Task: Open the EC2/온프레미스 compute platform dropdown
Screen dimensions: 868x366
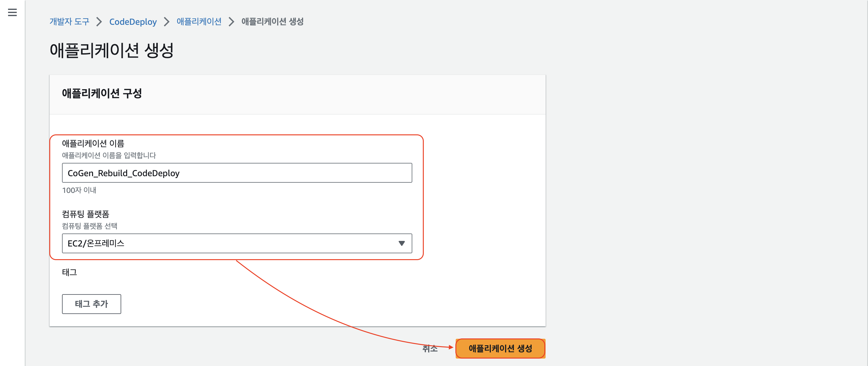Action: (x=229, y=243)
